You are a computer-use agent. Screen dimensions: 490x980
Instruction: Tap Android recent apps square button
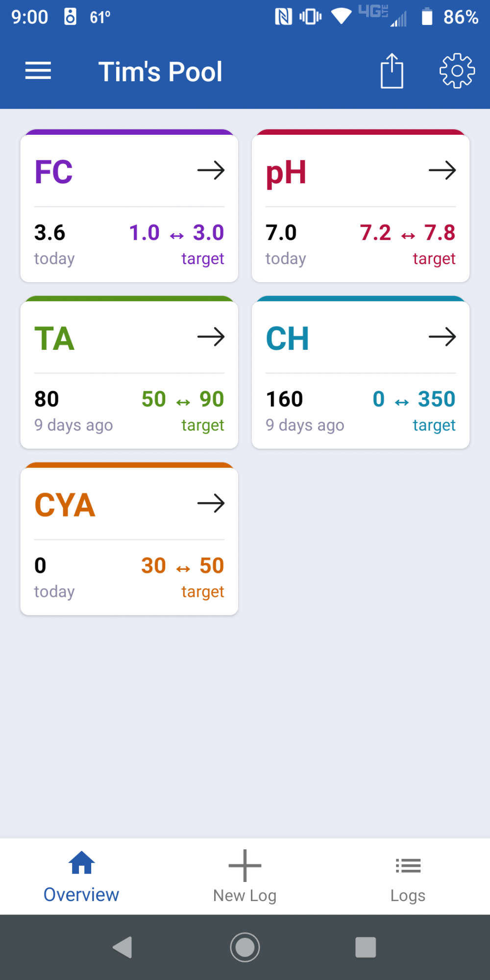(366, 947)
